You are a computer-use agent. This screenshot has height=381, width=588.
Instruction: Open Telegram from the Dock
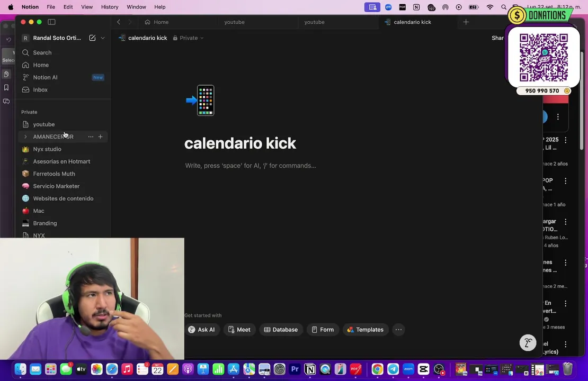tap(393, 369)
